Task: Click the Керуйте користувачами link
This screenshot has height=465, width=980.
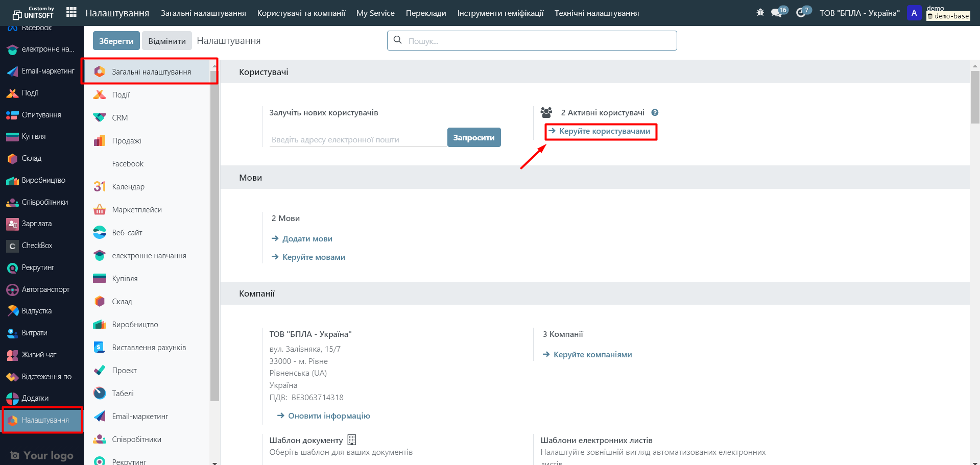Action: [x=604, y=131]
